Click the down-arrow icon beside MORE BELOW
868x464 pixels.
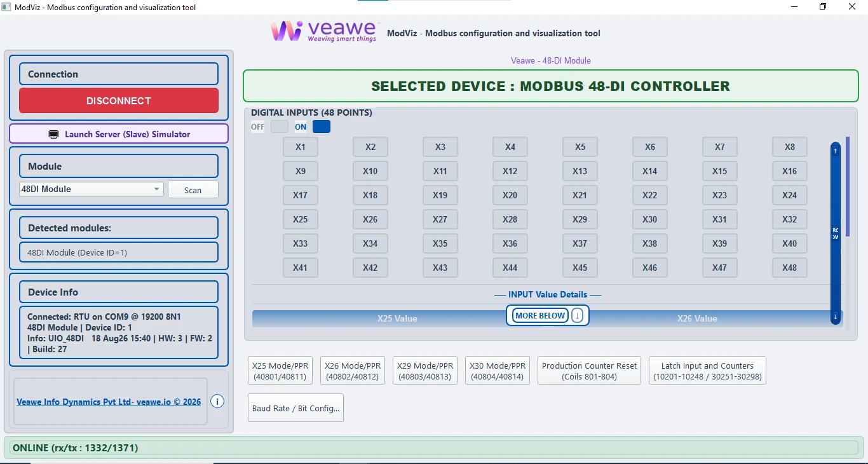click(577, 315)
